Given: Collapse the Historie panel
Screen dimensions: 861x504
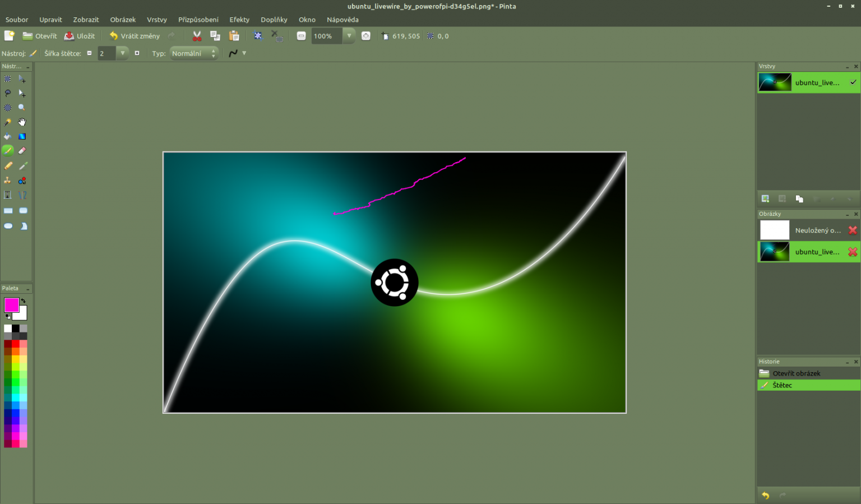Looking at the screenshot, I should point(847,361).
